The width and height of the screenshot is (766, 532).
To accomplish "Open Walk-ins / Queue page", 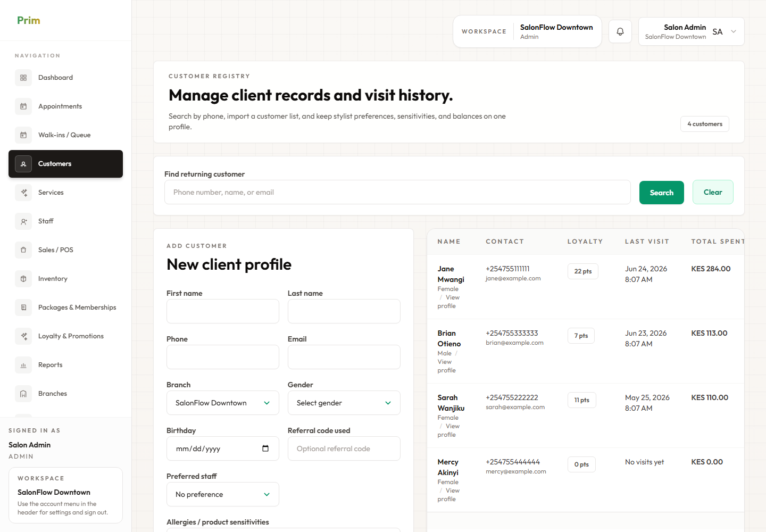I will click(x=65, y=135).
